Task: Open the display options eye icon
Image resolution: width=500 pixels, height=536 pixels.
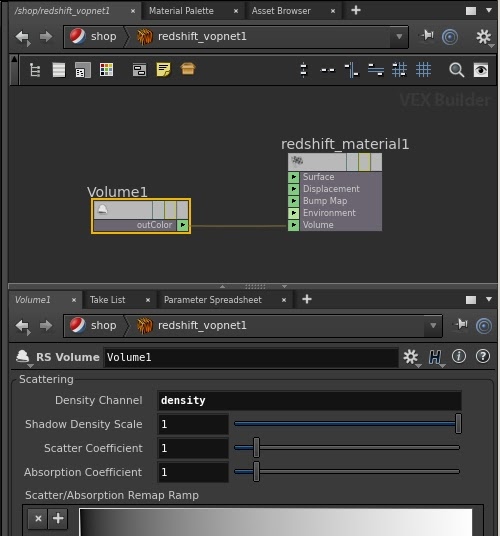Action: (x=481, y=70)
